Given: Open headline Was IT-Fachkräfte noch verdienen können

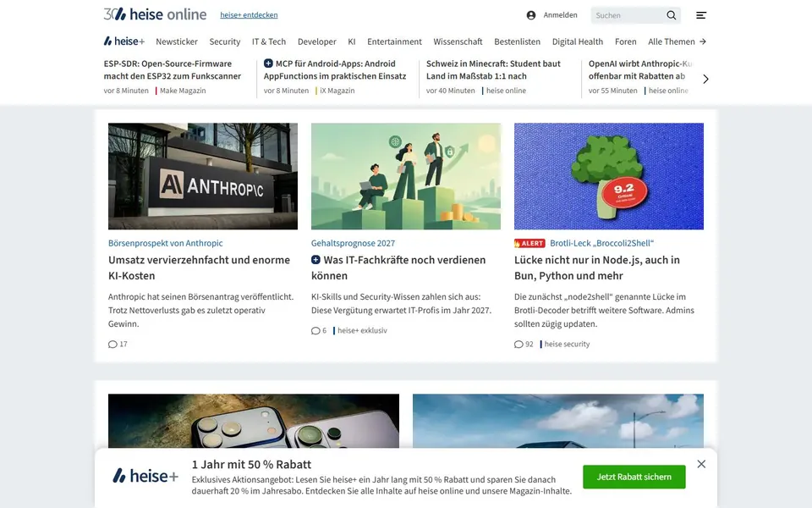Looking at the screenshot, I should click(x=398, y=268).
